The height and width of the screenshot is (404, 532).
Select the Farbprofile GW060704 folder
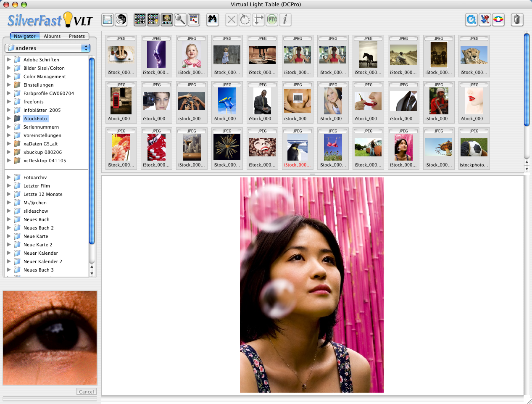(x=49, y=93)
